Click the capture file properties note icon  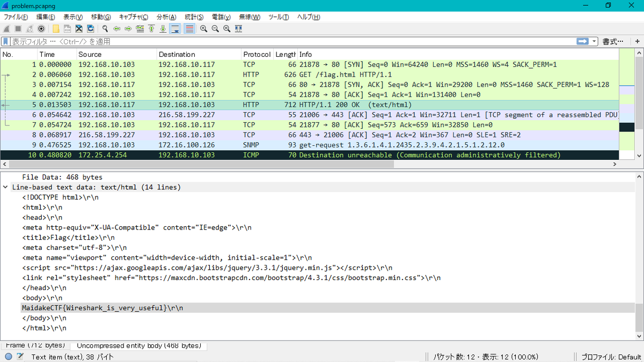20,357
